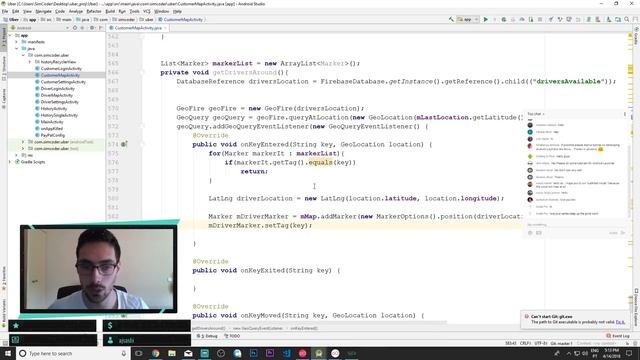Image resolution: width=640 pixels, height=360 pixels.
Task: Click the Windows Start button
Action: tap(8, 353)
